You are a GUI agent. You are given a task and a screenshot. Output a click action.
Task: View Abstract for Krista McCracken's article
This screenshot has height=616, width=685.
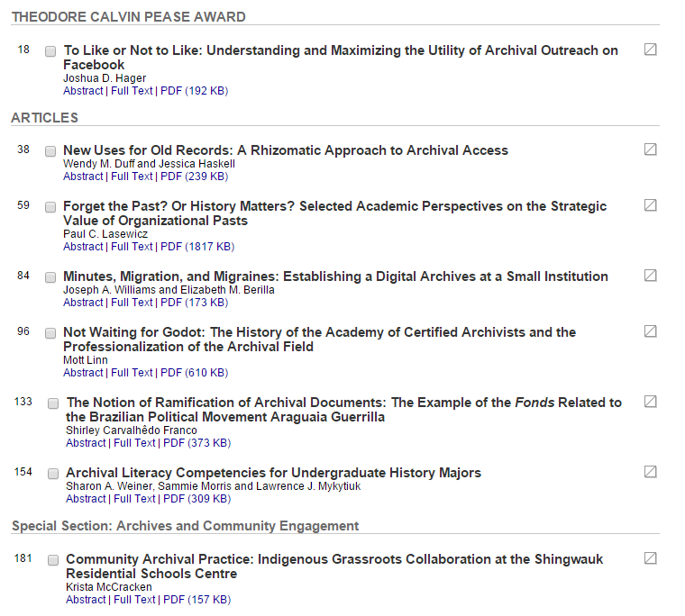pyautogui.click(x=86, y=600)
